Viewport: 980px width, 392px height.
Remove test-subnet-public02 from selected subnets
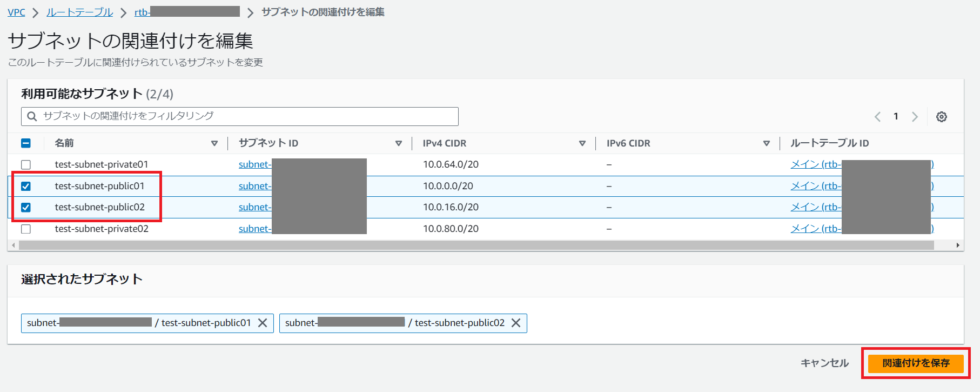pos(516,323)
